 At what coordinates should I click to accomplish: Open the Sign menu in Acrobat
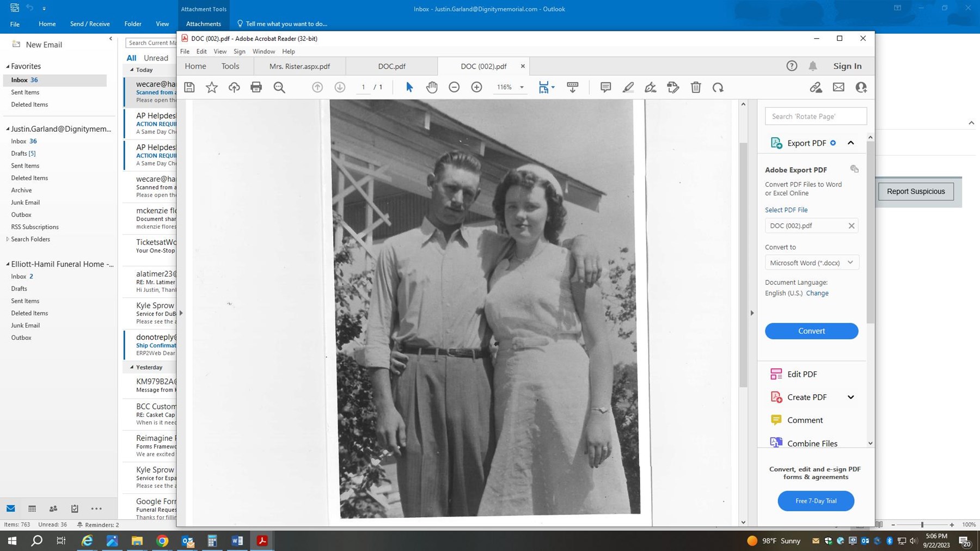(240, 51)
